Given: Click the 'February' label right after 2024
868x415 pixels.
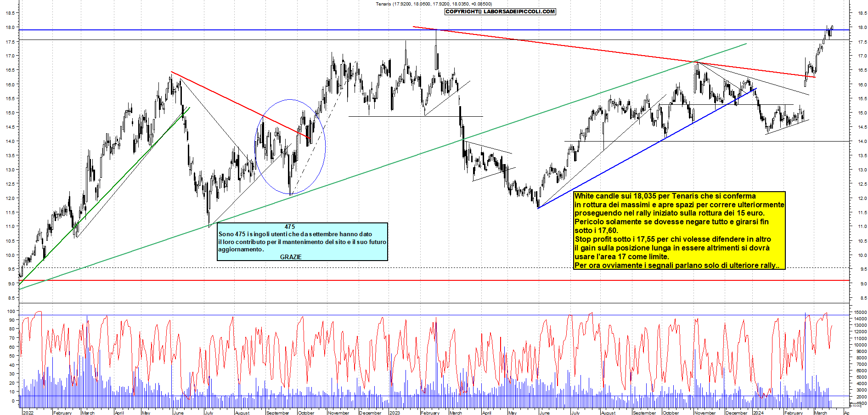Looking at the screenshot, I should [794, 413].
